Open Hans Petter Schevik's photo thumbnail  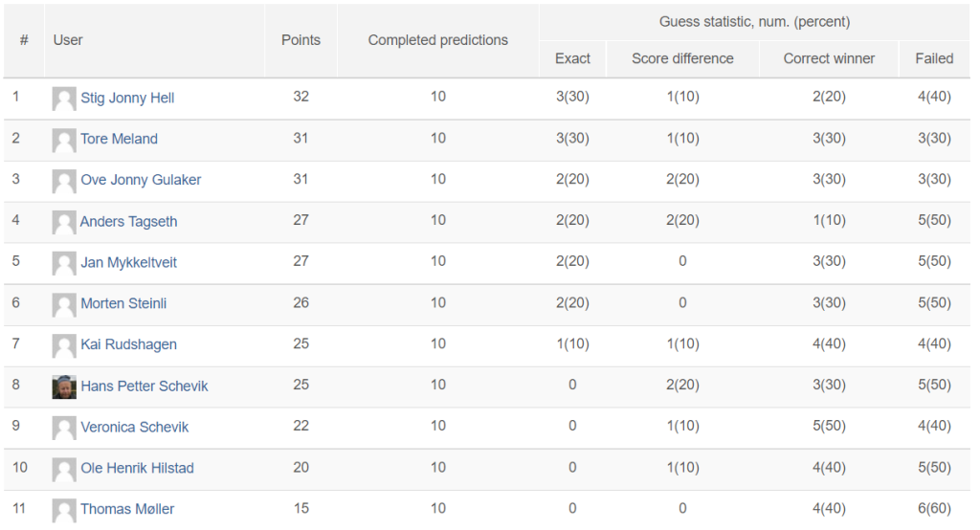click(x=64, y=386)
